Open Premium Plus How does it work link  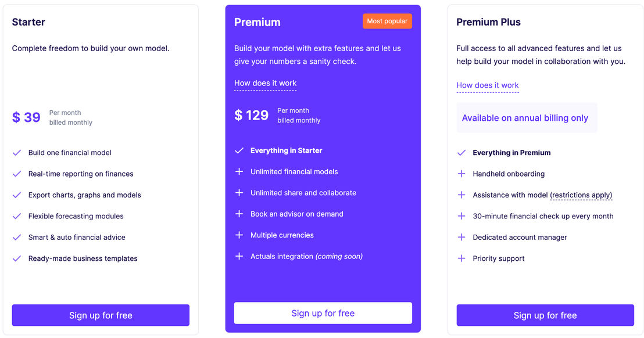click(488, 85)
